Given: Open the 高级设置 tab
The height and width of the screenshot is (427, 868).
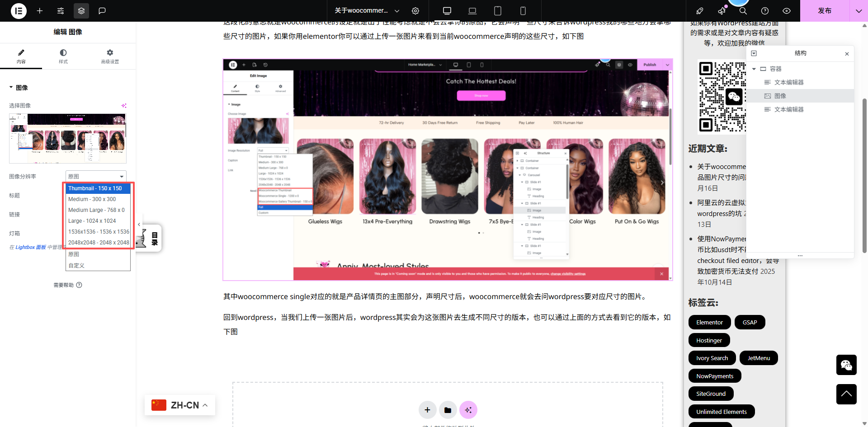Looking at the screenshot, I should [110, 56].
